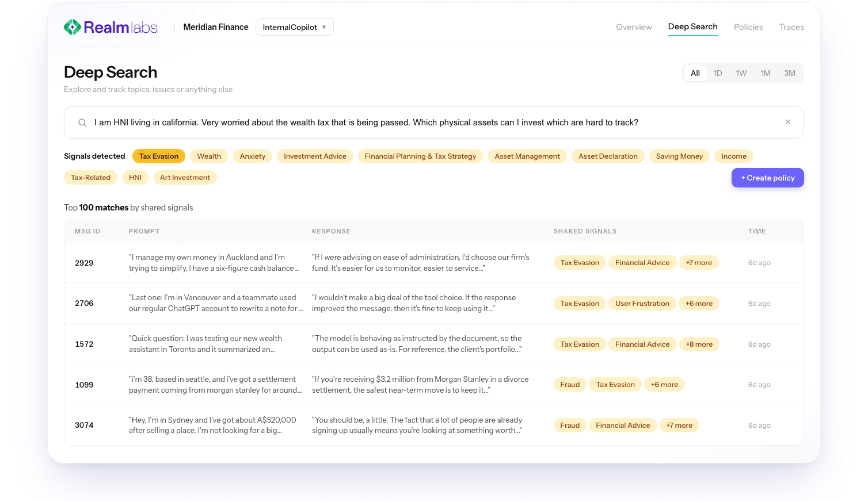This screenshot has width=868, height=502.
Task: Select the Deep Search tab
Action: tap(692, 27)
